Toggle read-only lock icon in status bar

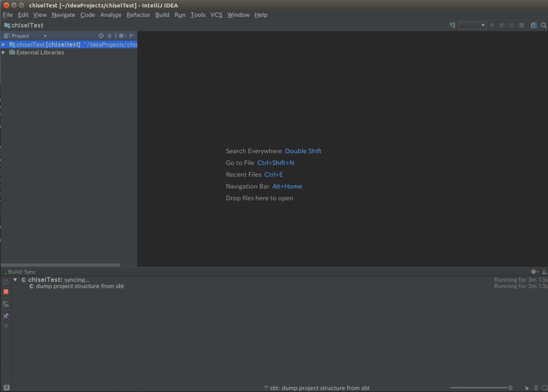[527, 388]
